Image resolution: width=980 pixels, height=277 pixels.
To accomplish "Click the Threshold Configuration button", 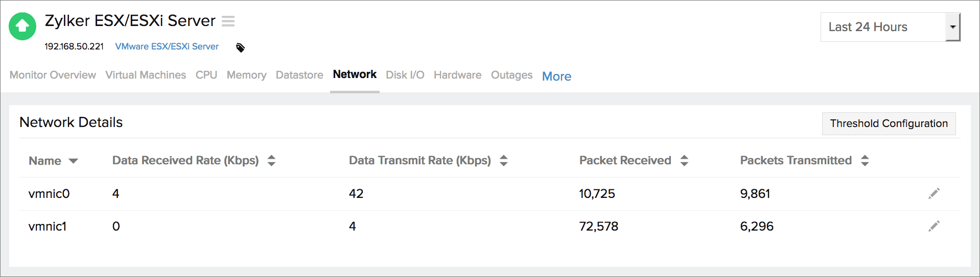I will coord(889,123).
